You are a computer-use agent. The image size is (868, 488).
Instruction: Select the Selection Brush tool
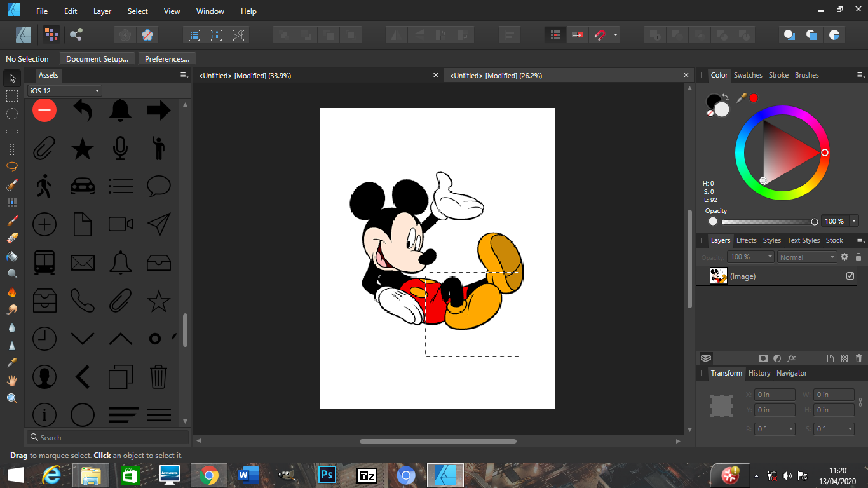[12, 185]
